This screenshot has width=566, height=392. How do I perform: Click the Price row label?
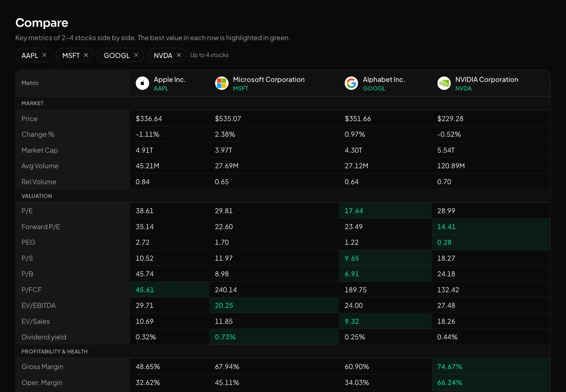coord(30,119)
